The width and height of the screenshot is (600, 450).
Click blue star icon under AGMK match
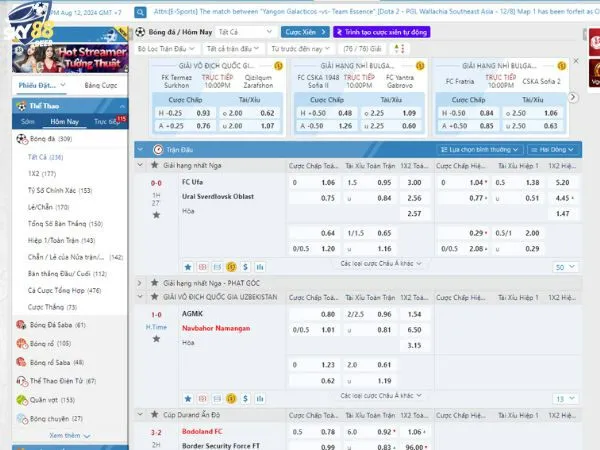188,399
